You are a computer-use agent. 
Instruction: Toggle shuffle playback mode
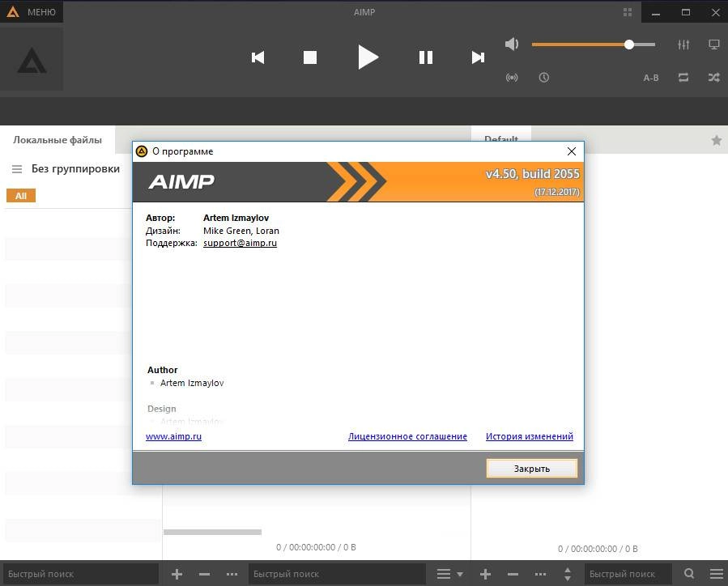[x=714, y=78]
